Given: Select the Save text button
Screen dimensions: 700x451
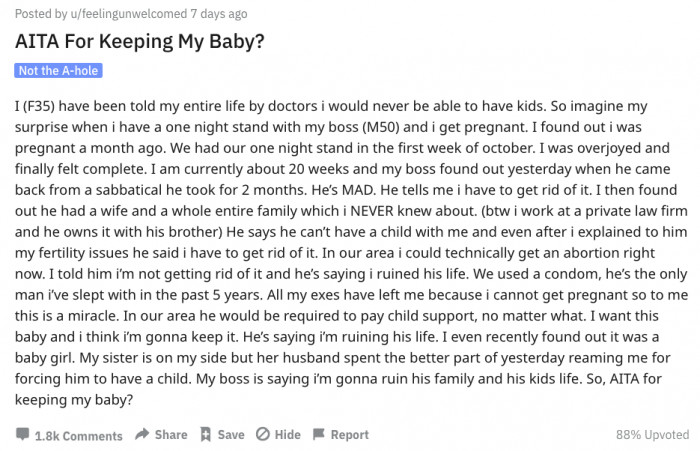Looking at the screenshot, I should [x=231, y=435].
